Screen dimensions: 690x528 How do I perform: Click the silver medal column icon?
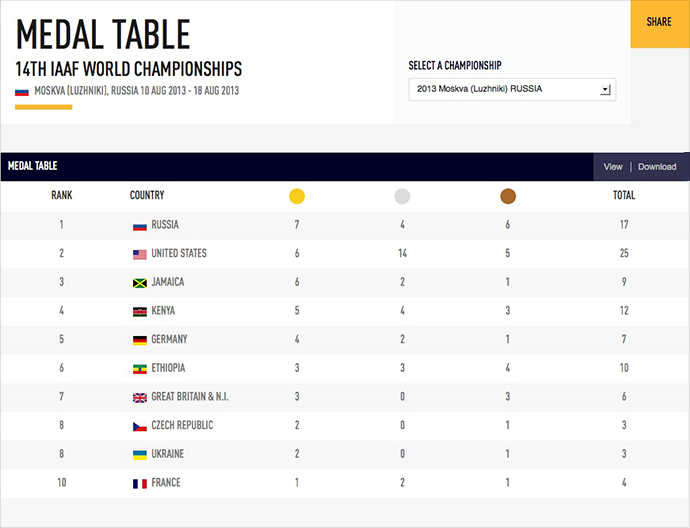click(x=402, y=196)
